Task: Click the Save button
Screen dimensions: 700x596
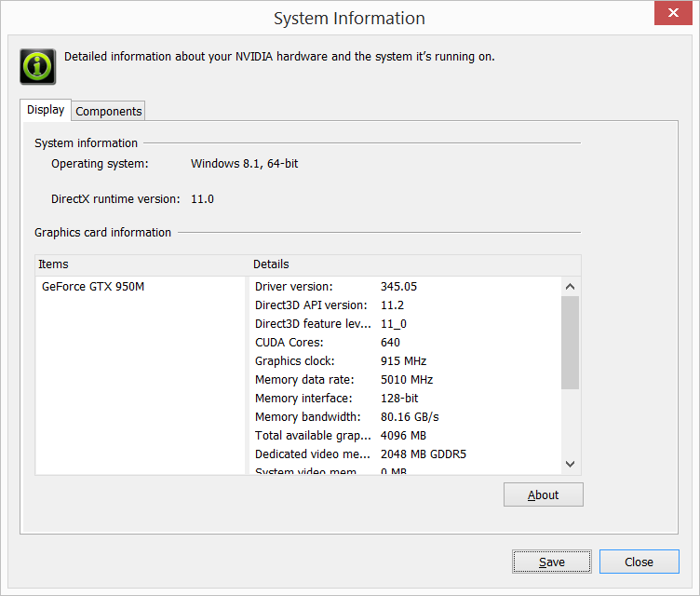Action: pos(551,562)
